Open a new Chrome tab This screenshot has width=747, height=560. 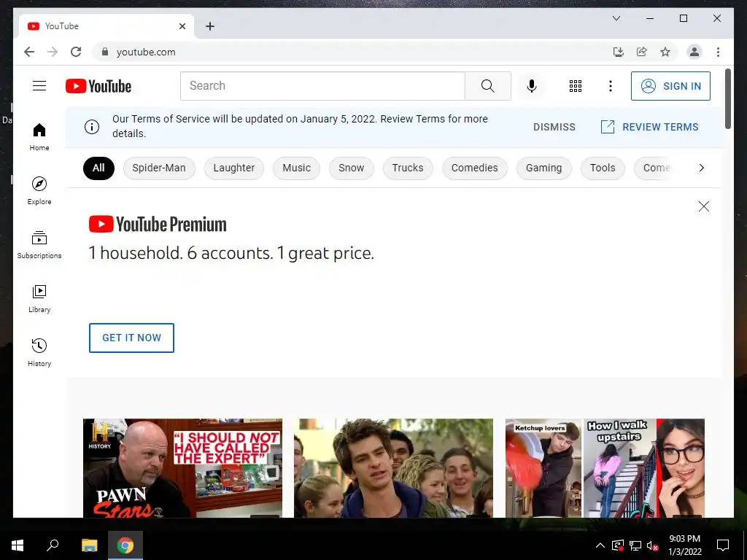(210, 26)
